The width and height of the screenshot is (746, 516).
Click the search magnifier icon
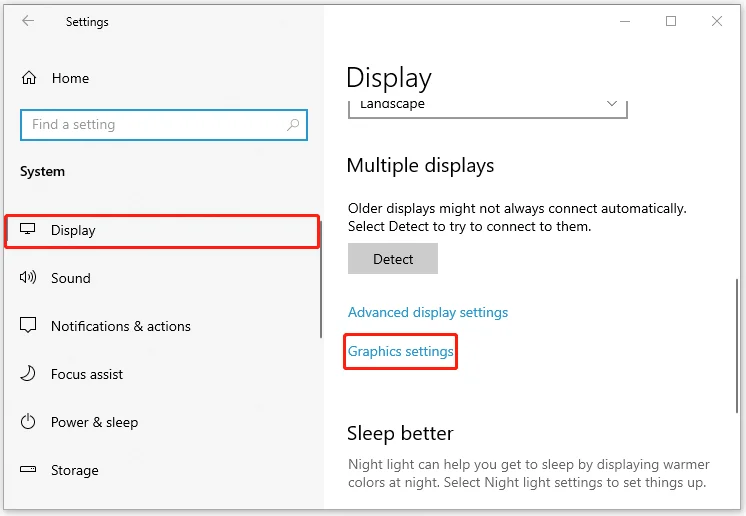[293, 125]
